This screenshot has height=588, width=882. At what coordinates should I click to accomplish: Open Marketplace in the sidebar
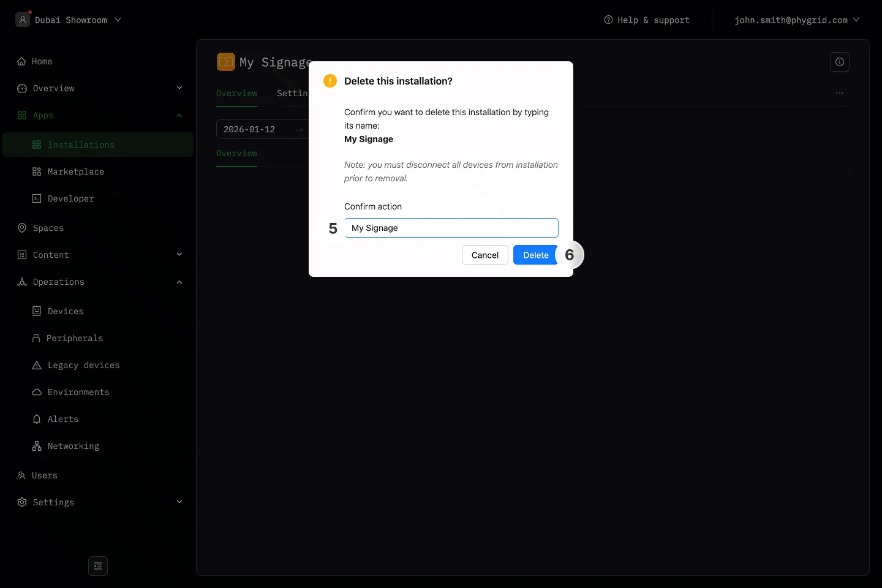pos(98,171)
